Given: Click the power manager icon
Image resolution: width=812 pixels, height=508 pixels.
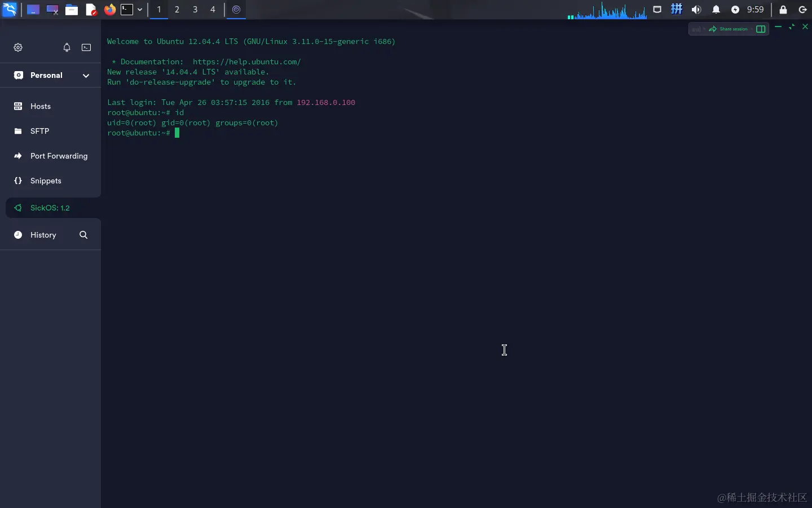Looking at the screenshot, I should click(x=735, y=10).
